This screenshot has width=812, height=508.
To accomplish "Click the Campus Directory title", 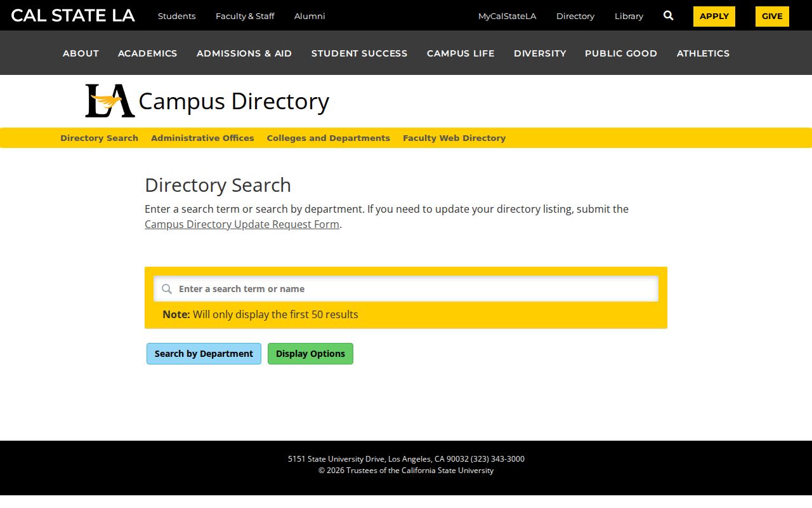I will (234, 101).
